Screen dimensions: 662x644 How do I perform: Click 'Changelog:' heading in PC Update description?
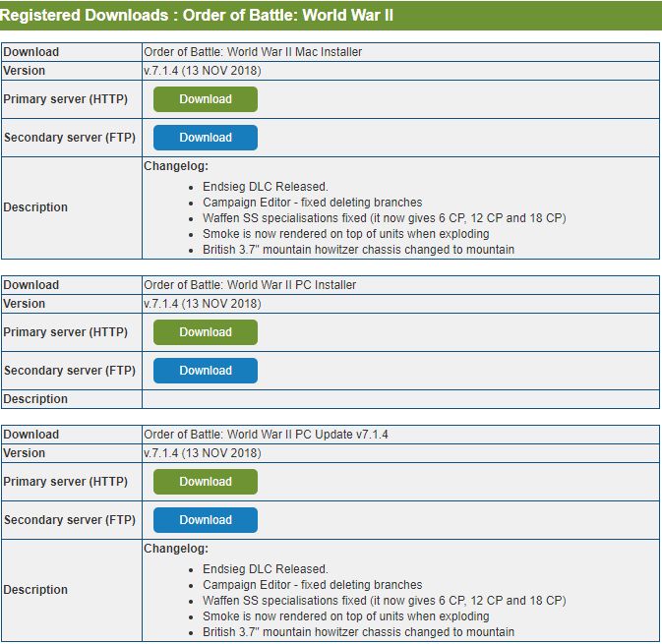pos(176,549)
